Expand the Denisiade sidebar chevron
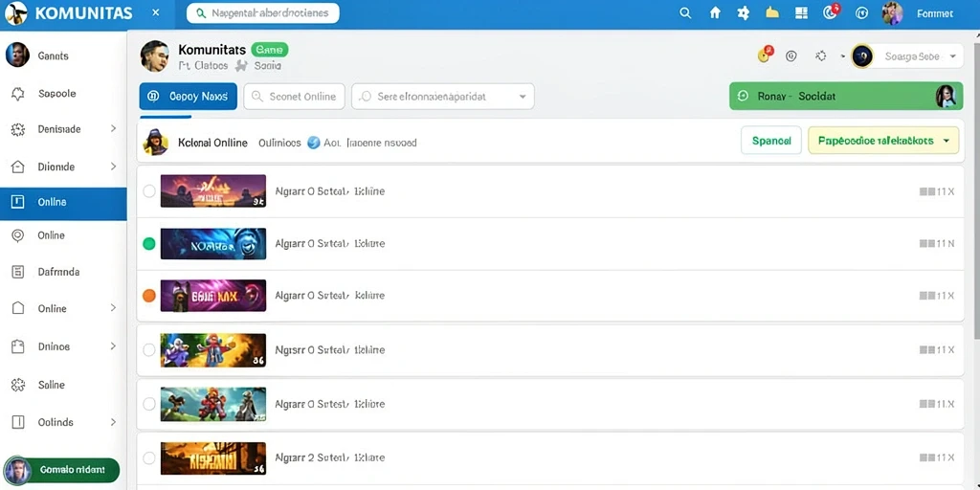 point(113,129)
